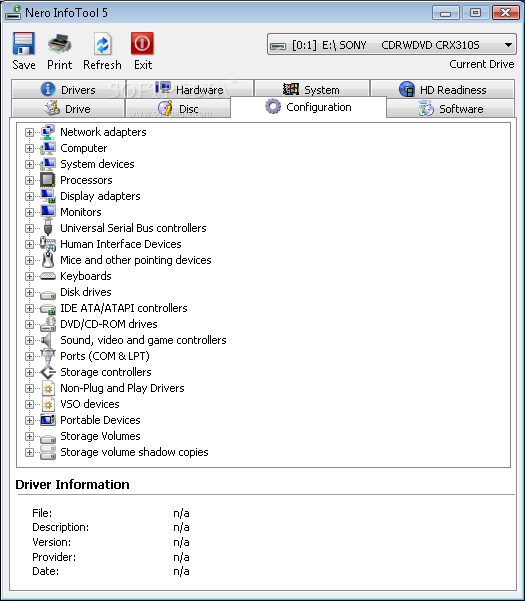Click the Print printer icon

[59, 43]
